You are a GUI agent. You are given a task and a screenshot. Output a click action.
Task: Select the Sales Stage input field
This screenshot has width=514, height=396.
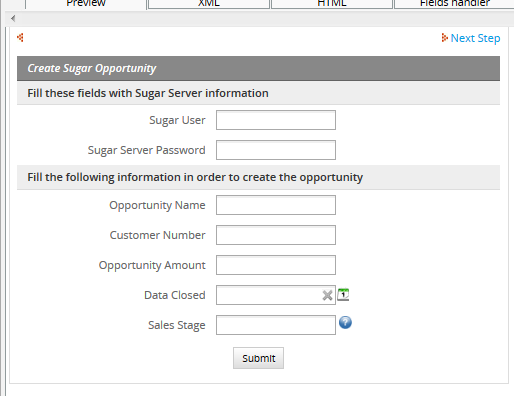[276, 325]
